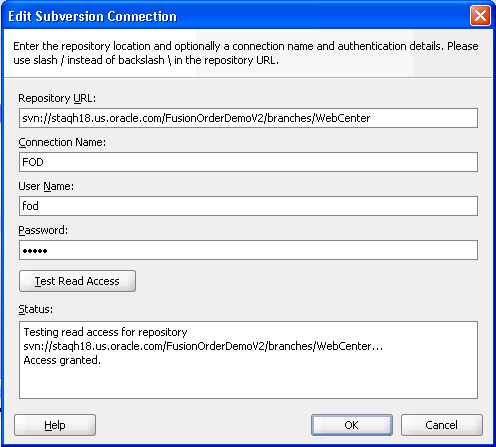This screenshot has height=447, width=496.
Task: Click the Connection Name label
Action: pyautogui.click(x=62, y=142)
